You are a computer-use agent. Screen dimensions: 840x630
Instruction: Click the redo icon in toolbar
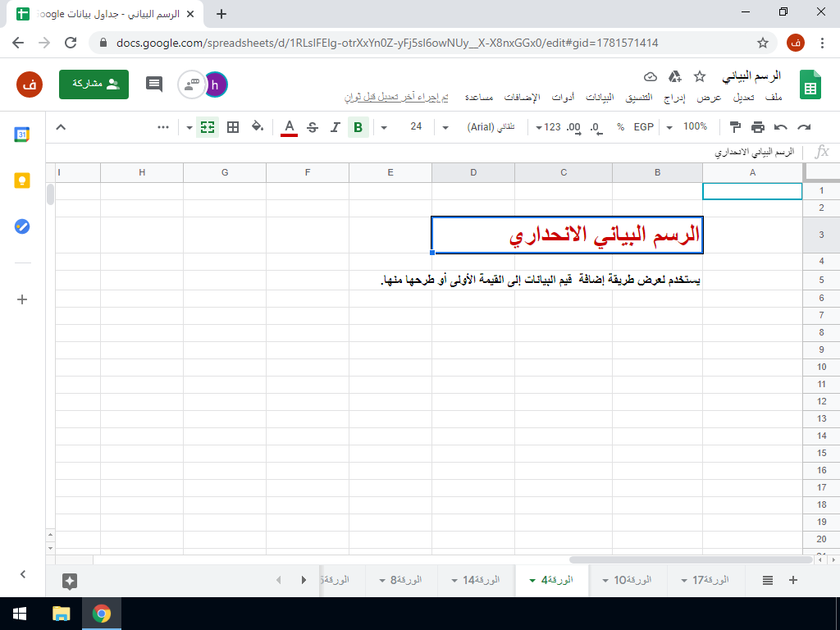coord(804,127)
